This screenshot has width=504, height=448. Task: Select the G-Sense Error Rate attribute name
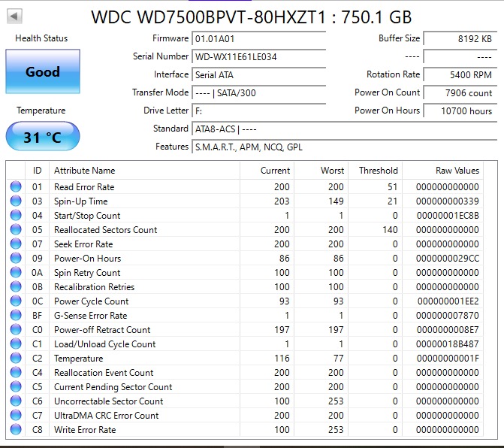[91, 316]
